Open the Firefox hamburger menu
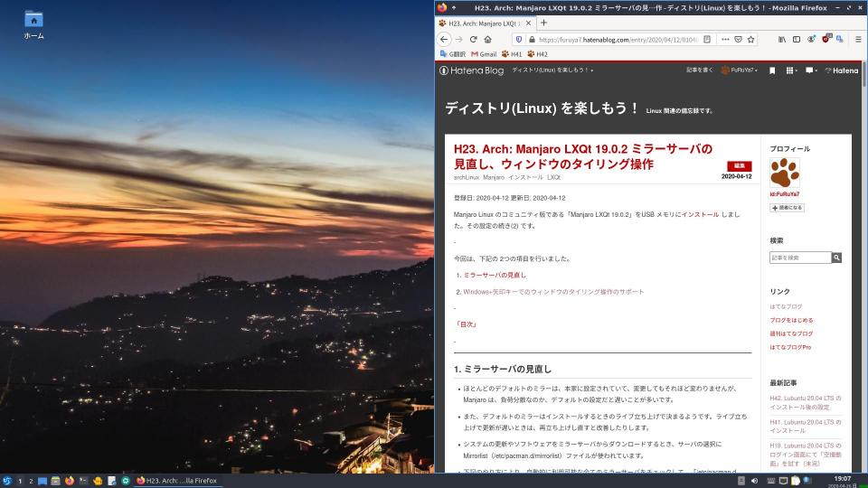This screenshot has width=868, height=488. pyautogui.click(x=858, y=39)
